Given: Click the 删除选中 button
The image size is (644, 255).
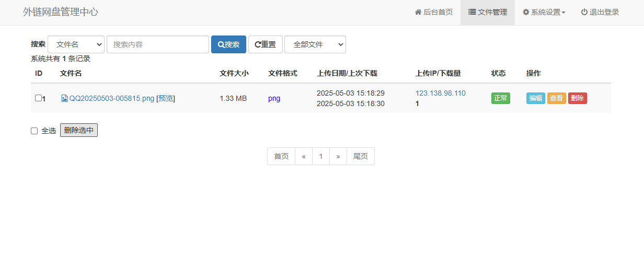Looking at the screenshot, I should [x=79, y=130].
